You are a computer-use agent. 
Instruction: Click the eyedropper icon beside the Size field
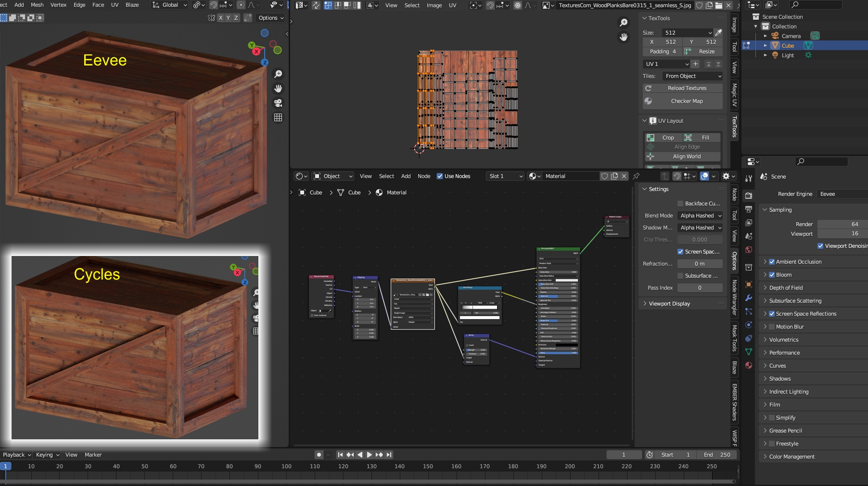point(718,33)
